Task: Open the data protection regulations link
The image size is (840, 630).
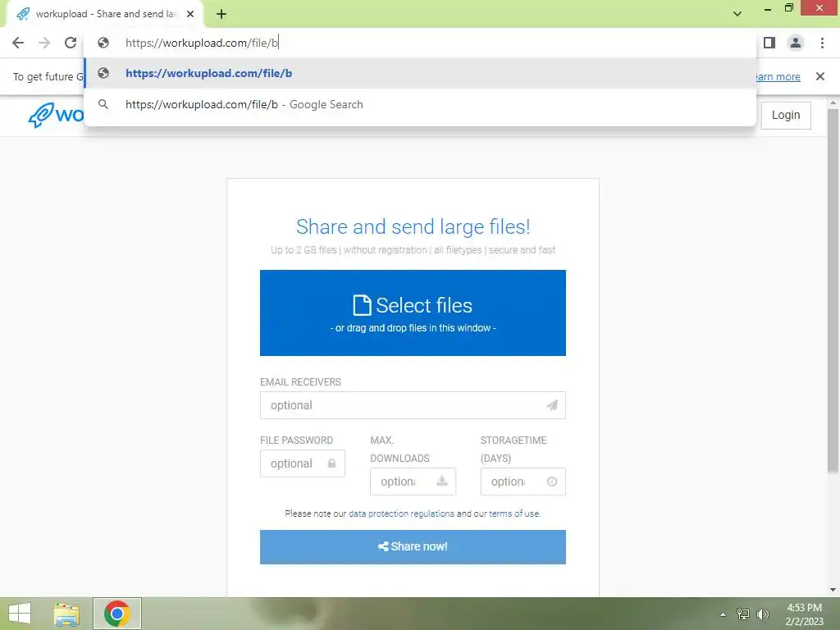Action: tap(401, 514)
